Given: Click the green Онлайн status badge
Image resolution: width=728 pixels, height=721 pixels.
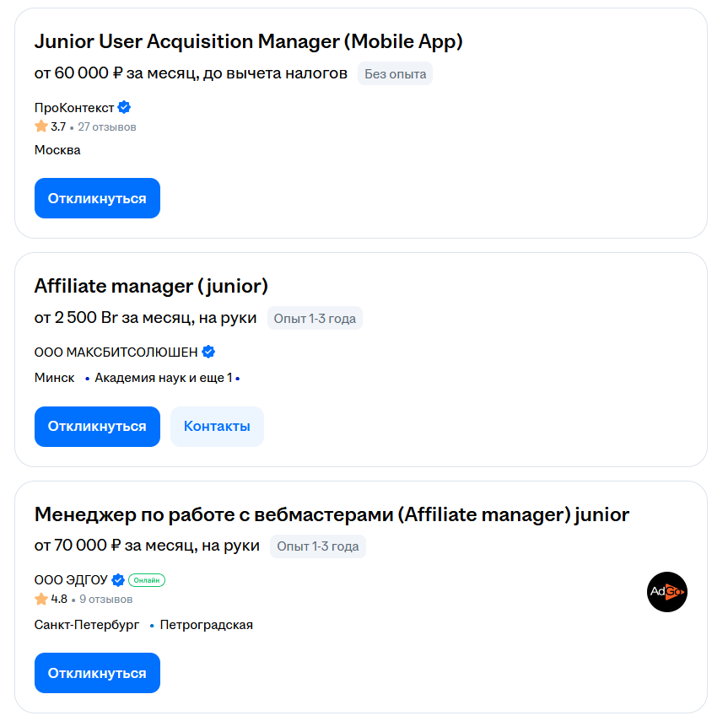Looking at the screenshot, I should pos(147,580).
